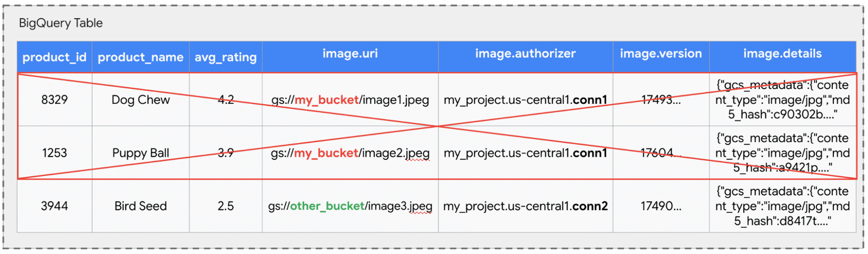Click the conn2 authorizer cell
868x254 pixels.
pos(525,206)
